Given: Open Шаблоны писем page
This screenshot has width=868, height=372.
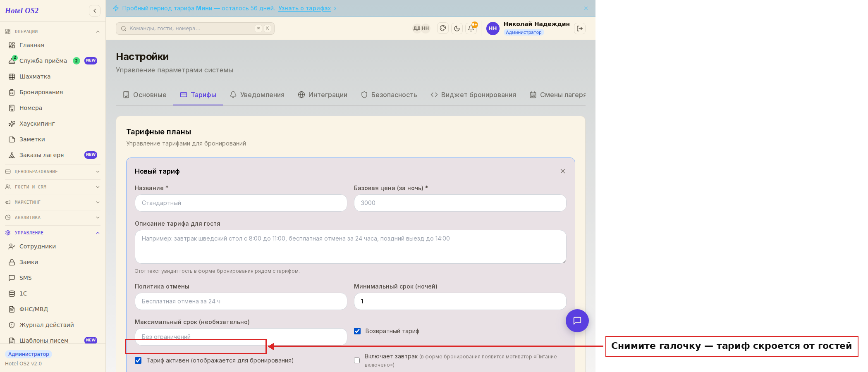Looking at the screenshot, I should point(53,341).
